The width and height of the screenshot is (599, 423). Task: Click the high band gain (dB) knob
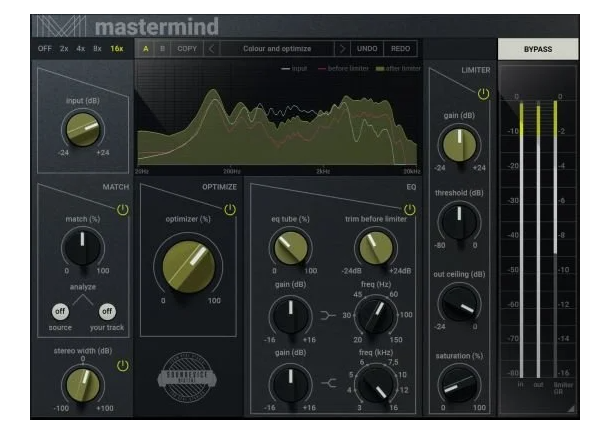291,384
